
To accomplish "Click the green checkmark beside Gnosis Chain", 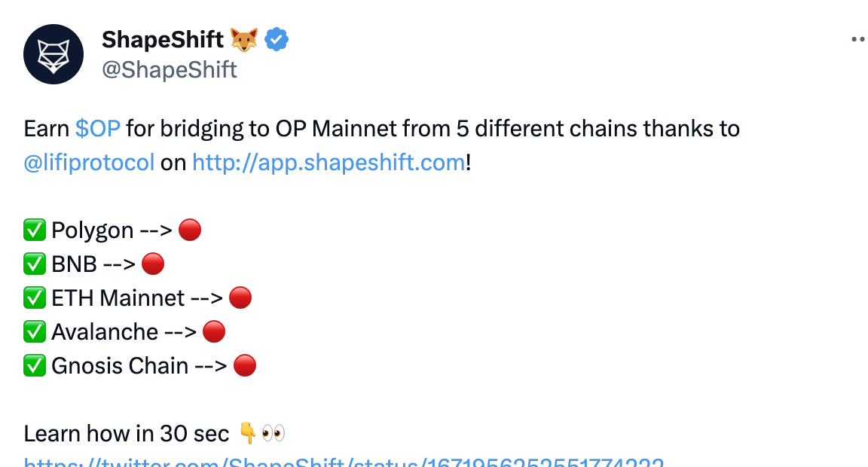I will (35, 366).
